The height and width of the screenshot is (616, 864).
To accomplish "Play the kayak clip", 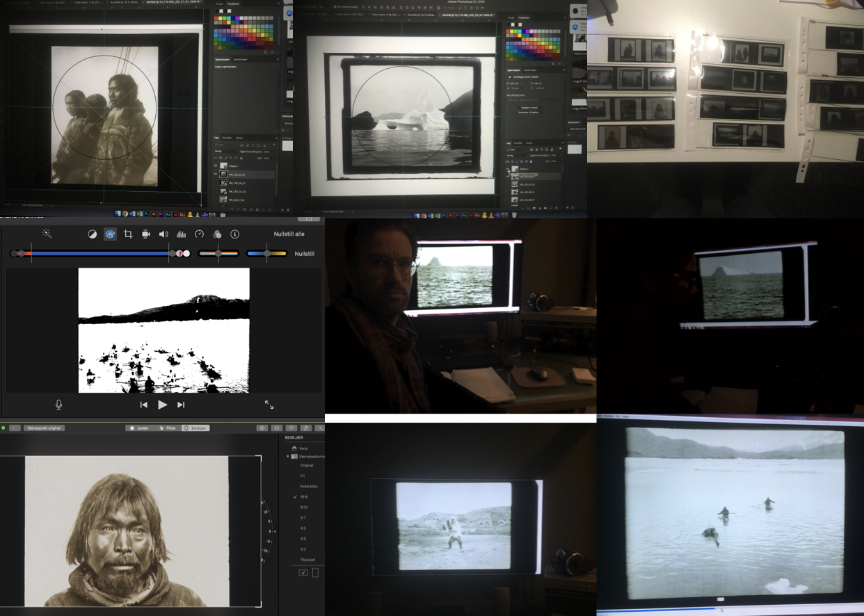I will tap(162, 405).
